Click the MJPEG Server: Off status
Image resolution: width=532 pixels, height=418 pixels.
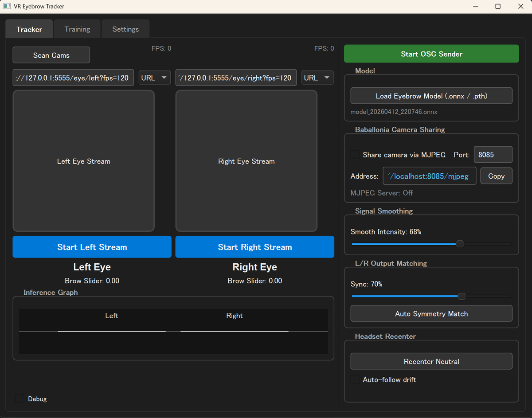coord(382,193)
